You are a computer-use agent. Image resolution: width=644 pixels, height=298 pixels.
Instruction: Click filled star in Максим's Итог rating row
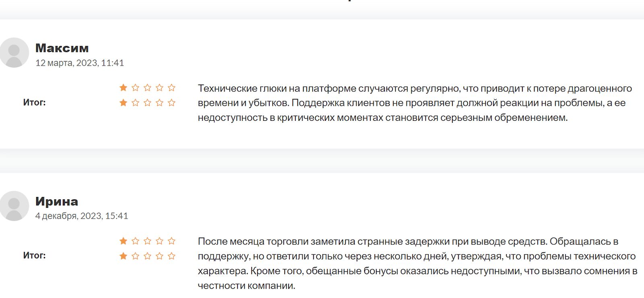click(x=124, y=103)
